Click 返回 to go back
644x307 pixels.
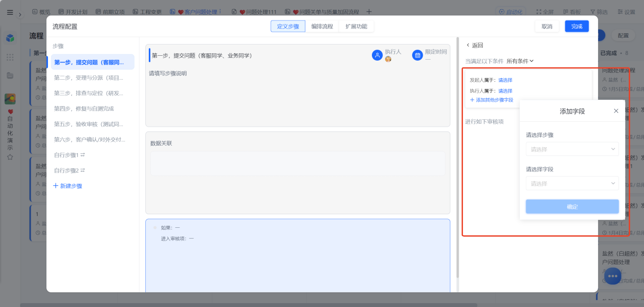click(x=474, y=45)
